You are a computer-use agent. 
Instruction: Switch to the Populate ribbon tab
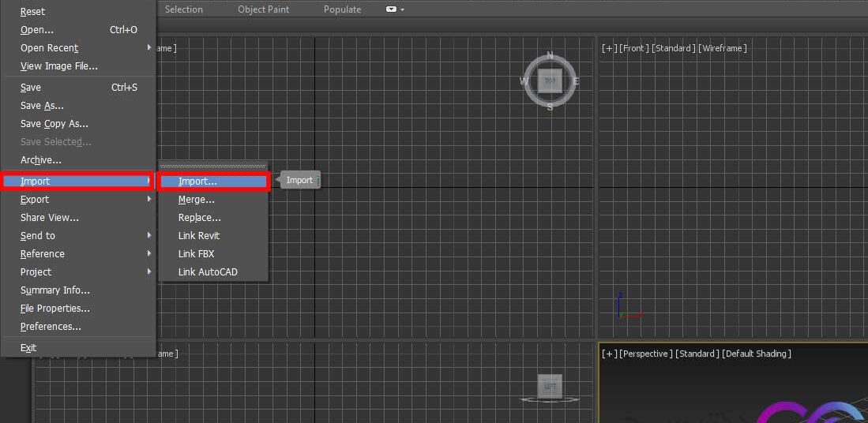[x=342, y=9]
